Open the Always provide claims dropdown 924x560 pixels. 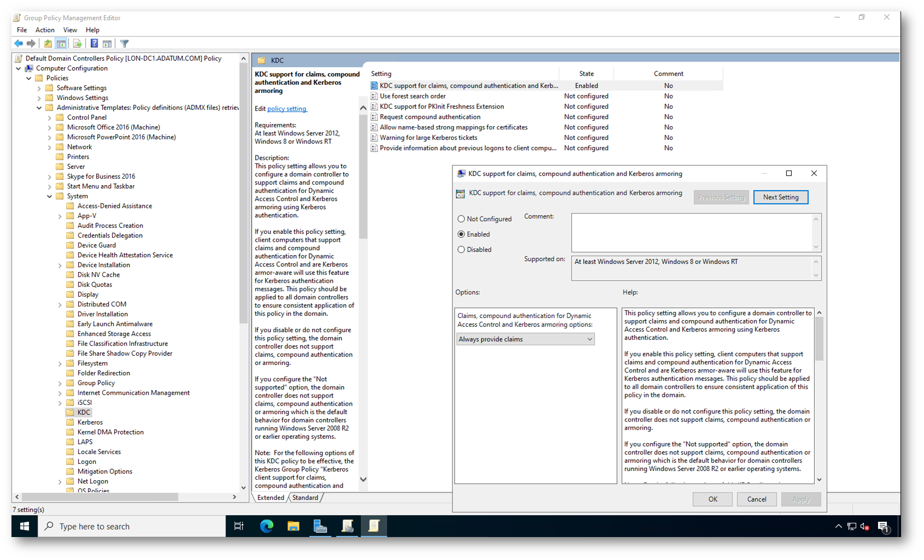(525, 339)
